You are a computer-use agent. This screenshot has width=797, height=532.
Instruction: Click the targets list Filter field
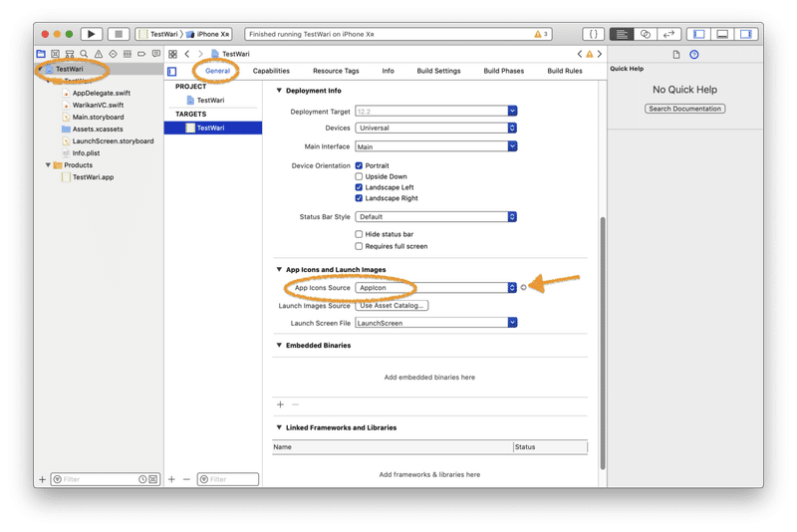[x=228, y=479]
